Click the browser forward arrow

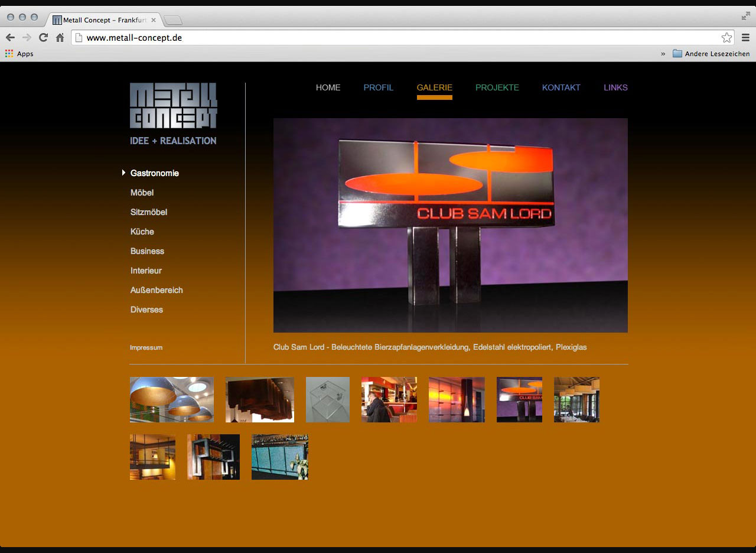pyautogui.click(x=27, y=37)
